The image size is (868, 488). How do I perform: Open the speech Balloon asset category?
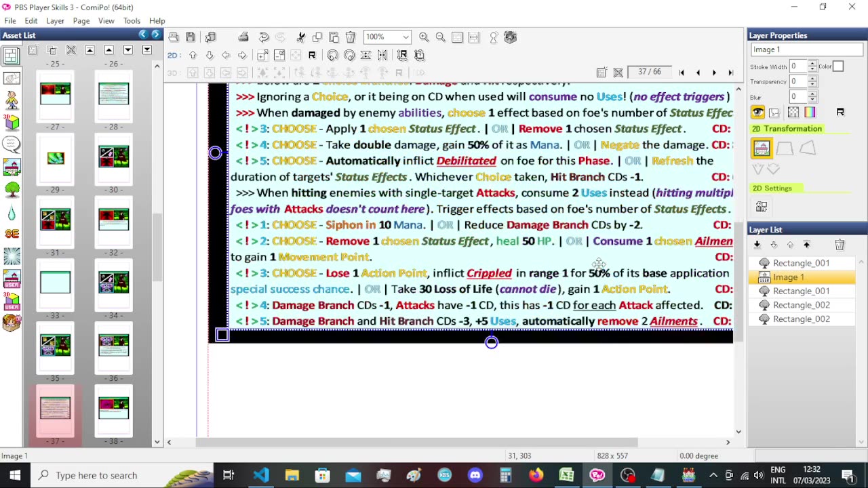[12, 144]
